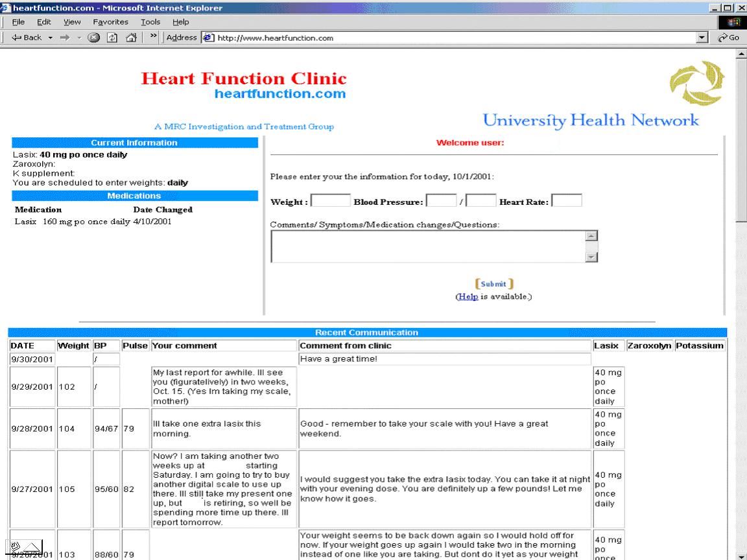Open the address bar dropdown arrow
This screenshot has width=747, height=560.
tap(702, 38)
